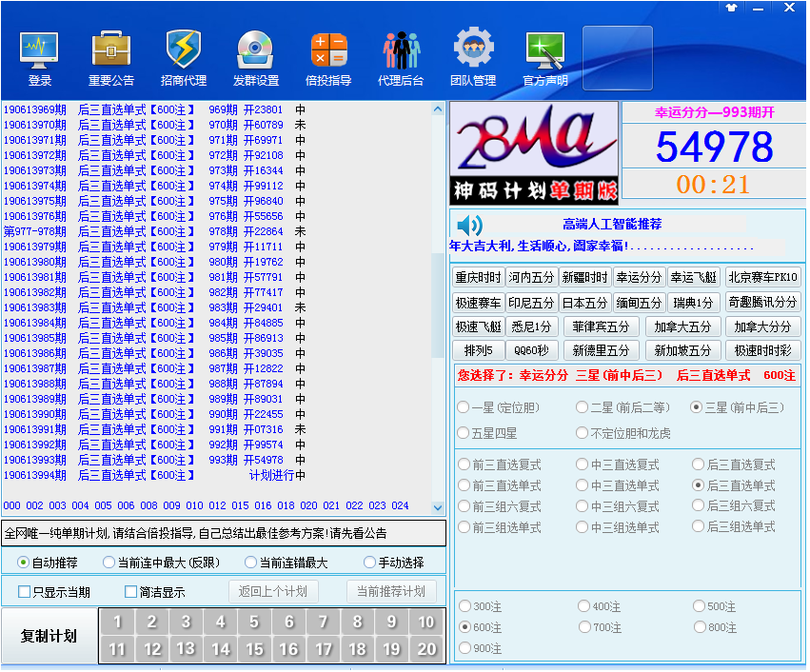Open the skin shirt menu in title bar
Screen dimensions: 810x672
(x=731, y=8)
